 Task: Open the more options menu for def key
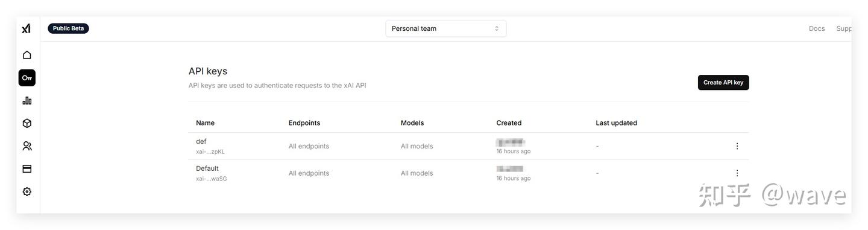[x=737, y=146]
